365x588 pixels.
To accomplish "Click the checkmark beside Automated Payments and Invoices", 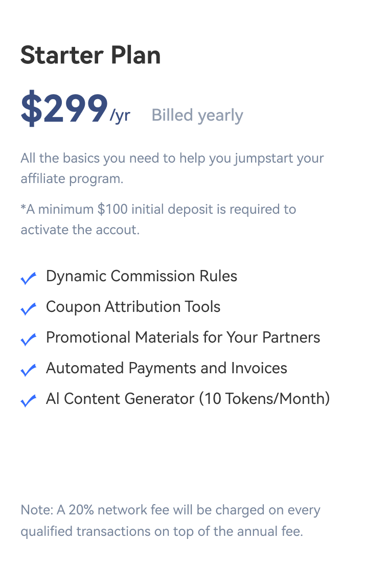I will (28, 370).
